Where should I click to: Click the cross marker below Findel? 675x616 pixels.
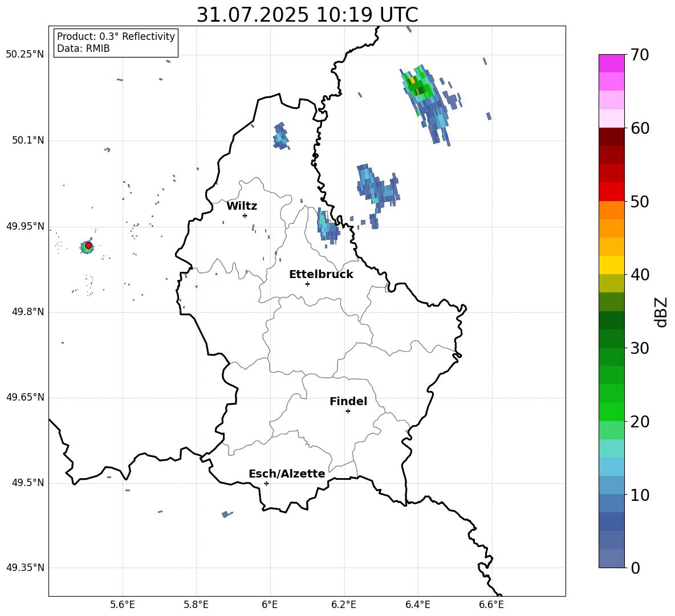click(348, 411)
